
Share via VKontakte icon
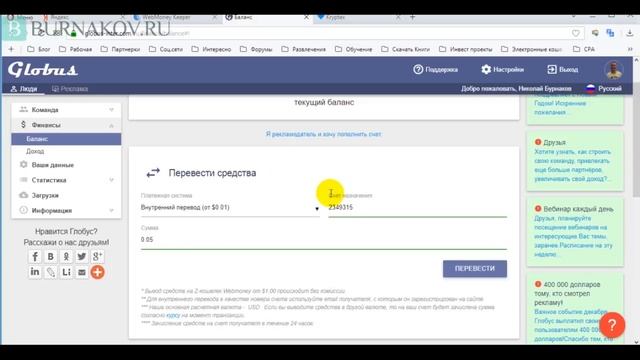[51, 256]
